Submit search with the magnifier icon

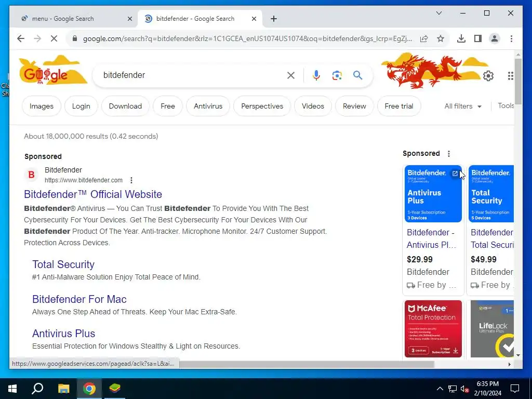click(357, 75)
